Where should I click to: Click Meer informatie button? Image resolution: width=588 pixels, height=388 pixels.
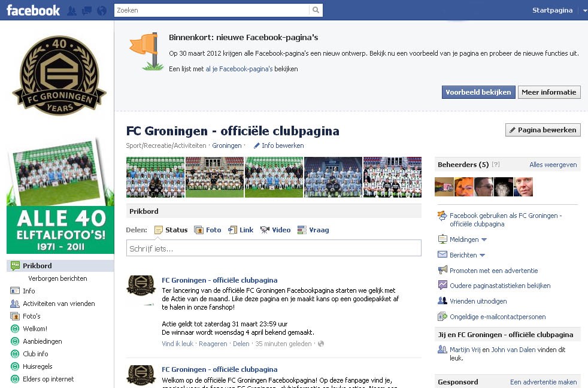pos(549,92)
